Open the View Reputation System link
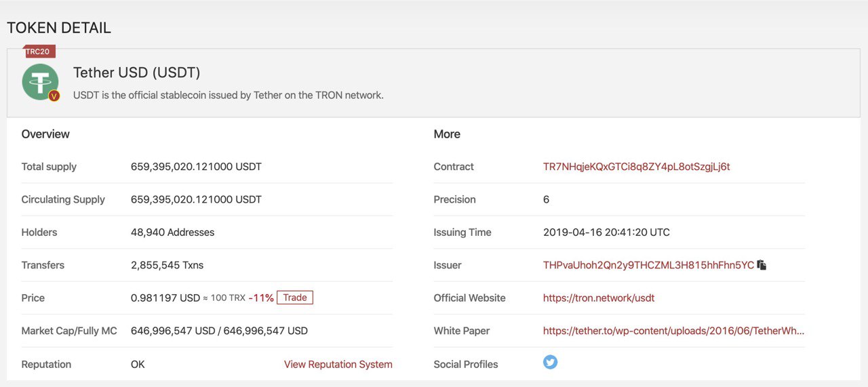The width and height of the screenshot is (868, 387). (338, 364)
